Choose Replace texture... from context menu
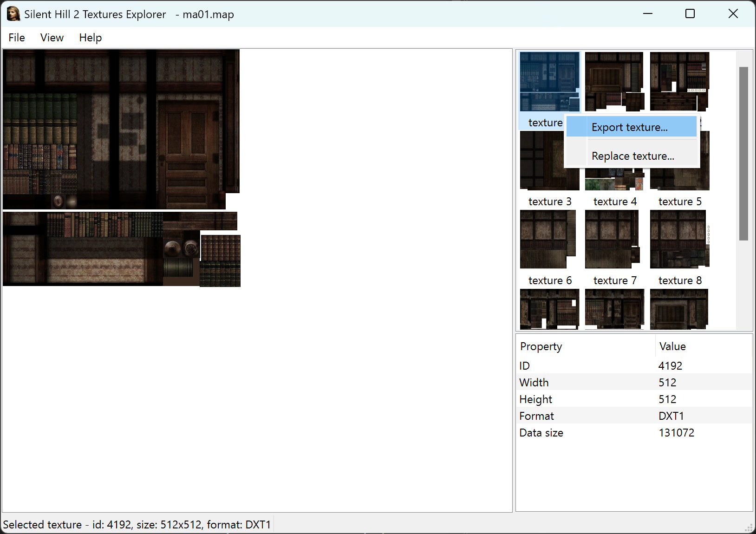The image size is (756, 534). point(632,156)
